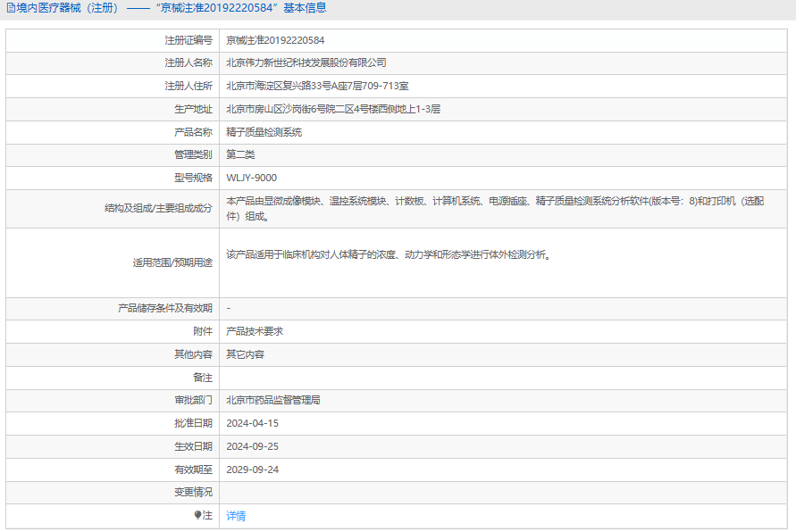Viewport: 796px width, 532px height.
Task: Click the 产品技术要求 attachment text
Action: [x=255, y=331]
